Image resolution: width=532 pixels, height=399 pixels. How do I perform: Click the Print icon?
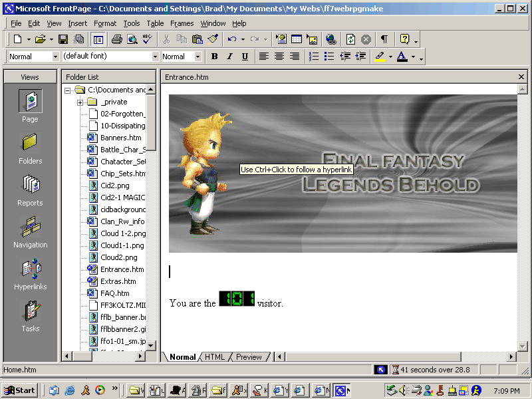point(117,39)
